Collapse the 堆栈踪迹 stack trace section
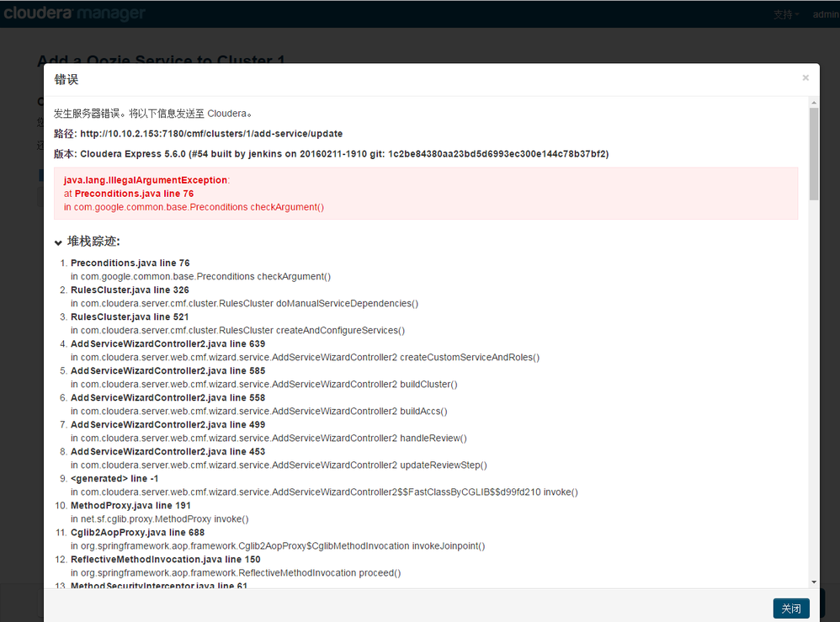The width and height of the screenshot is (840, 622). [x=59, y=242]
